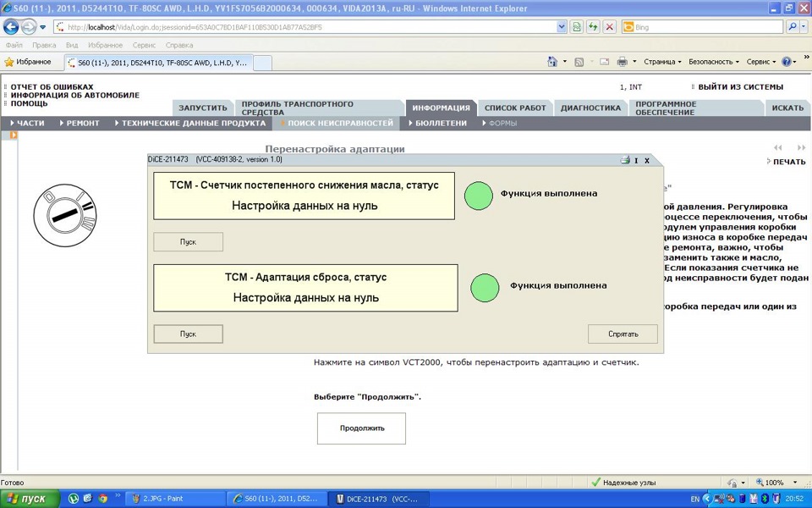Viewport: 812px width, 508px height.
Task: Click the ignition key position icon
Action: tap(65, 215)
